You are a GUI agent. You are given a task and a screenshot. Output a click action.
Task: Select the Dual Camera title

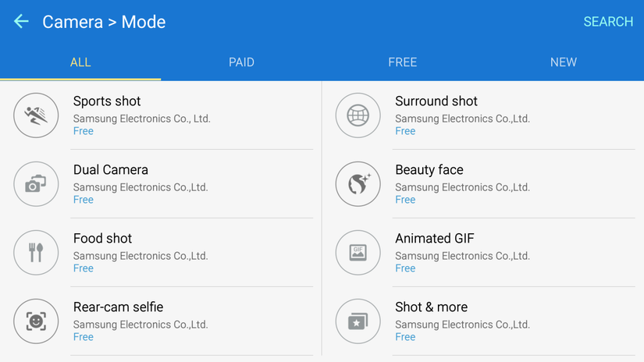coord(111,169)
